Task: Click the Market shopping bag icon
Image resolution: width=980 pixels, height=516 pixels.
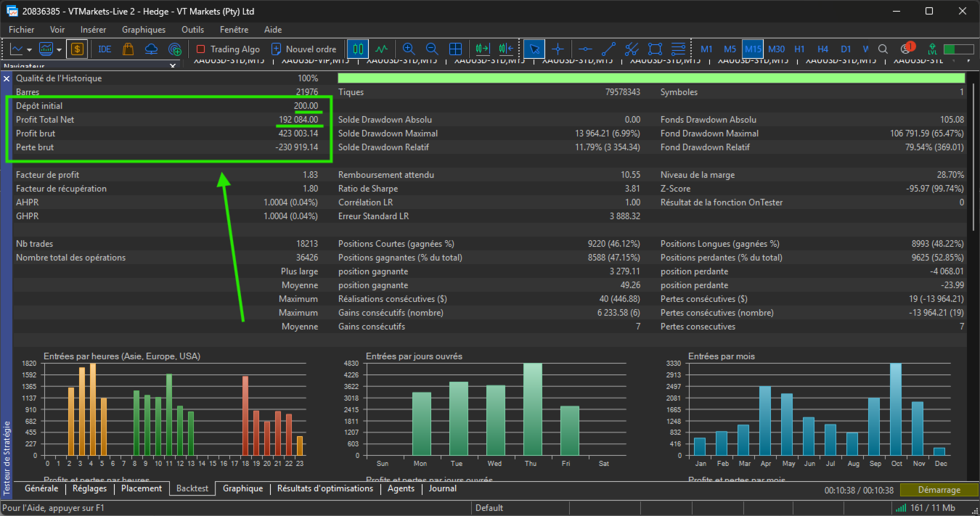Action: pos(128,49)
